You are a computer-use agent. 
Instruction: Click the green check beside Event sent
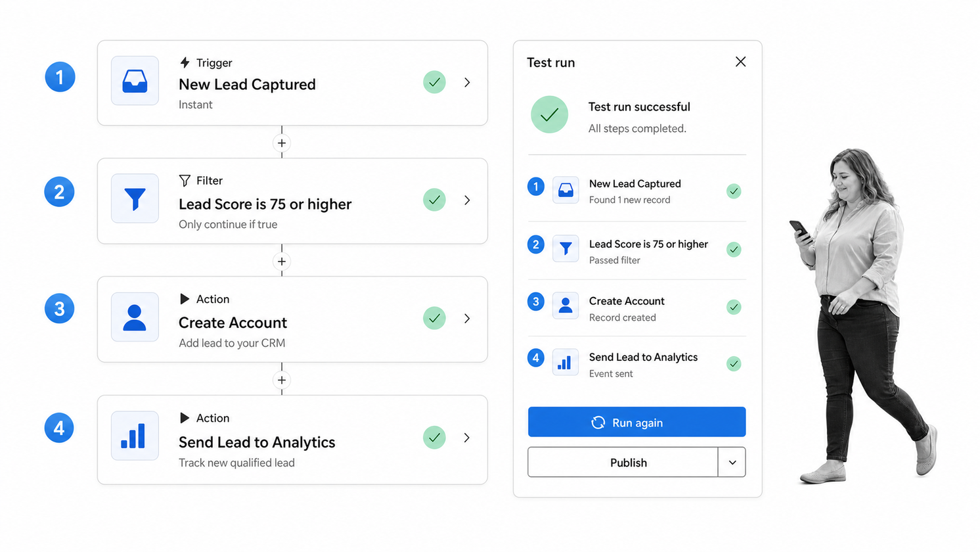(x=734, y=363)
